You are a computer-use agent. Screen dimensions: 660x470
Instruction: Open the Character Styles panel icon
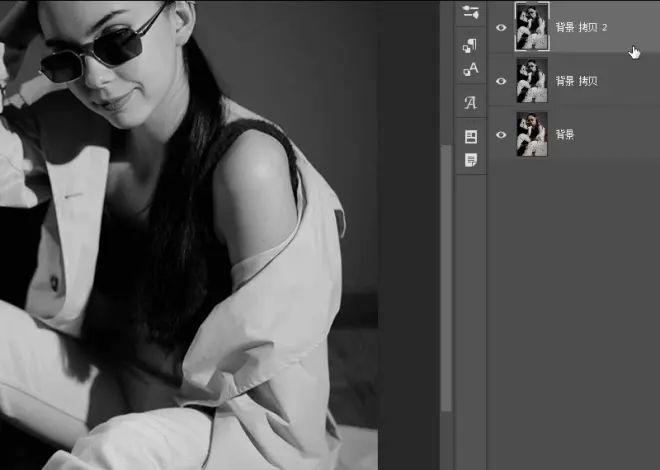click(471, 69)
